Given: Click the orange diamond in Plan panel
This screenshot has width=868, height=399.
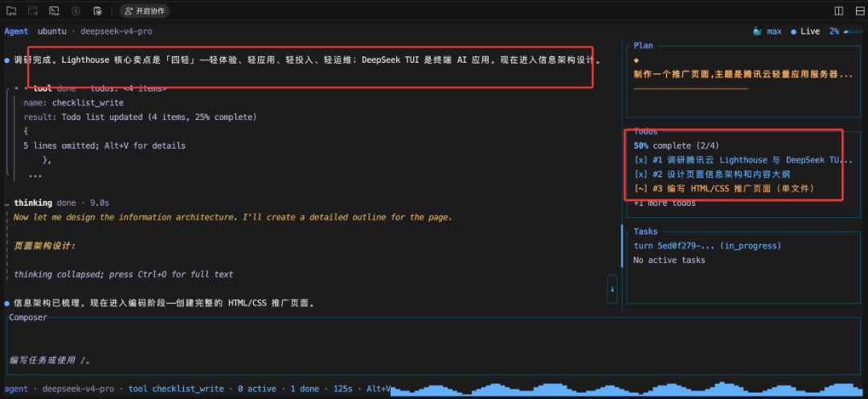Looking at the screenshot, I should 636,60.
